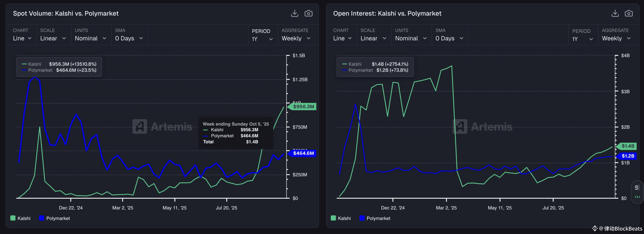Take a screenshot of Spot Volume chart
644x234 pixels.
(308, 13)
